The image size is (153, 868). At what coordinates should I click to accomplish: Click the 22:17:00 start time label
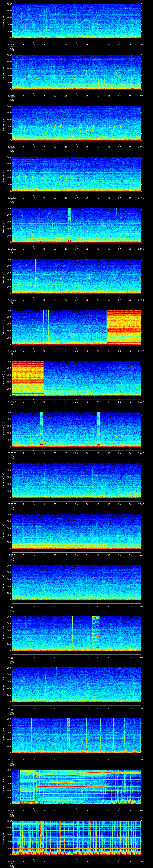tap(12, 44)
